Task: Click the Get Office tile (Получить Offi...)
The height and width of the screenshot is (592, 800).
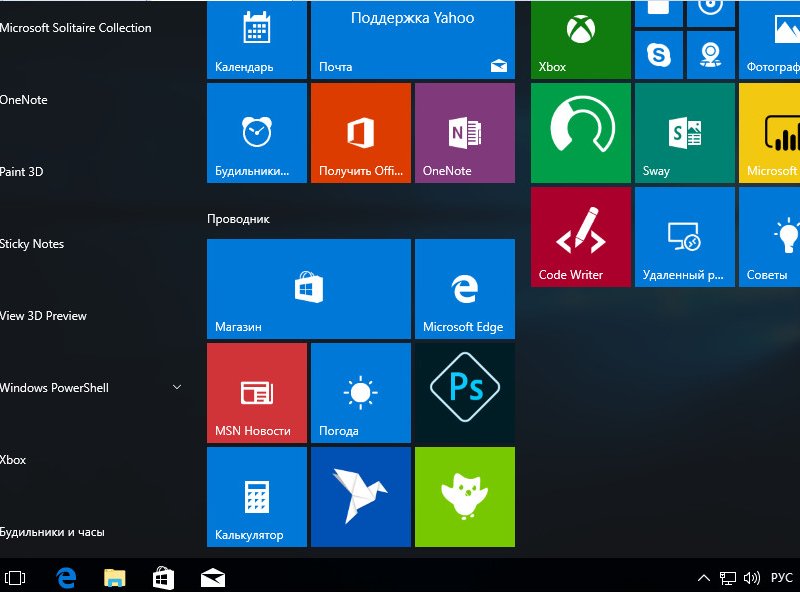Action: pos(361,133)
